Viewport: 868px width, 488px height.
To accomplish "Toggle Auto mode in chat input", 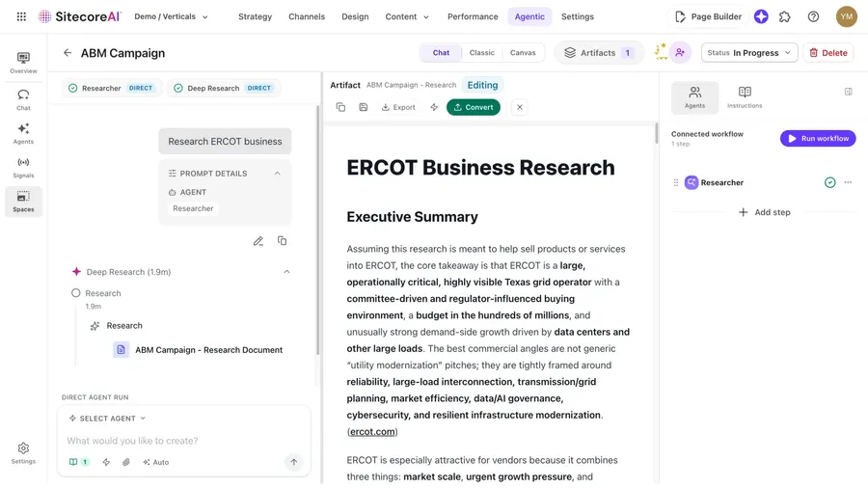I will pyautogui.click(x=155, y=462).
